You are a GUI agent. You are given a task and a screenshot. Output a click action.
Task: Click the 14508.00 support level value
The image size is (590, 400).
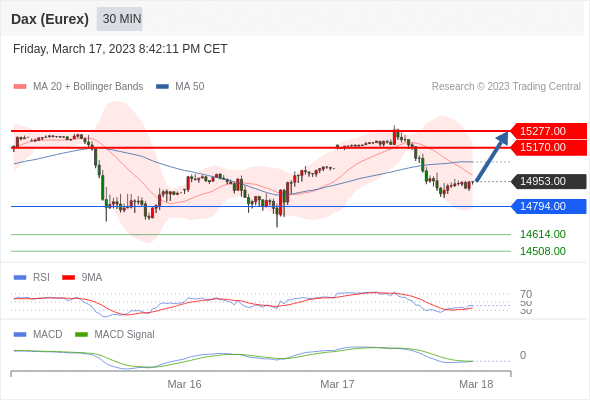click(543, 251)
